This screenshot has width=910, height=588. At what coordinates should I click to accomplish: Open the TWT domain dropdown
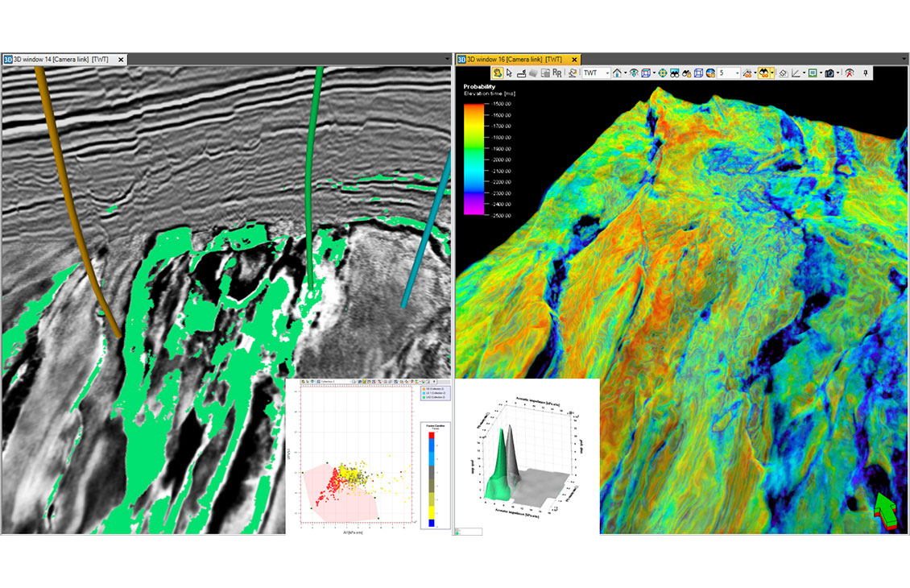point(607,71)
